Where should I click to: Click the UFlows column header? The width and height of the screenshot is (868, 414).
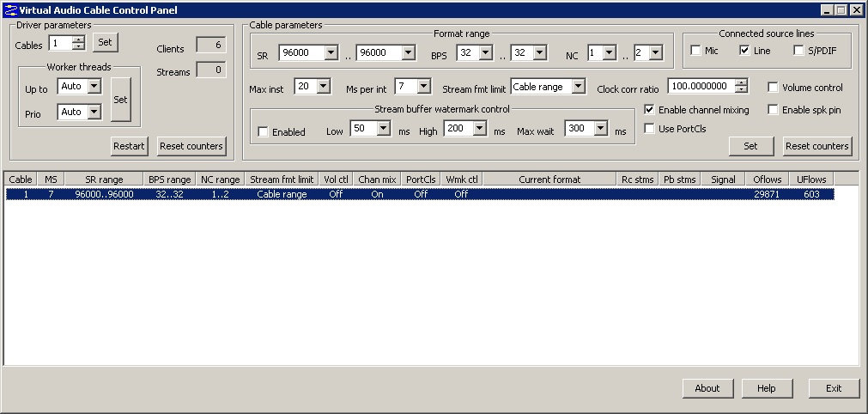coord(811,180)
